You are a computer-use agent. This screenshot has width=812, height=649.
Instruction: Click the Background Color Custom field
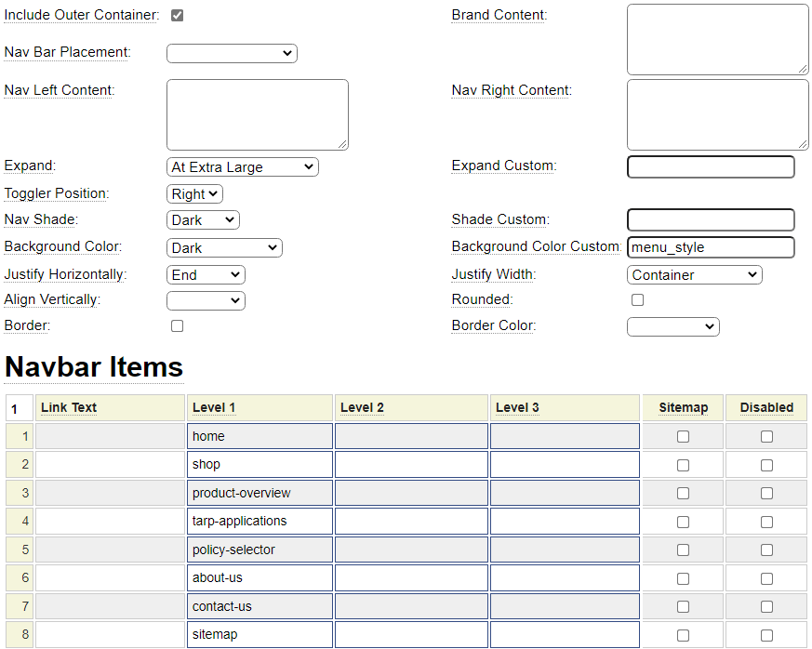pos(711,247)
